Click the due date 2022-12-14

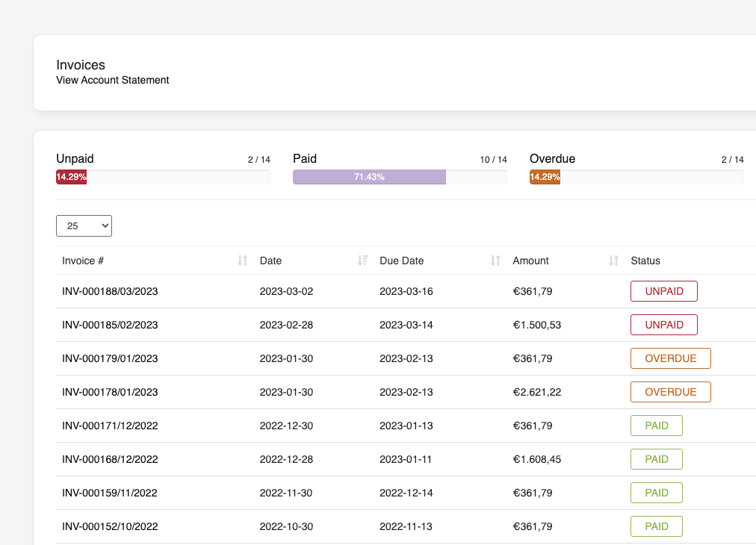click(406, 493)
